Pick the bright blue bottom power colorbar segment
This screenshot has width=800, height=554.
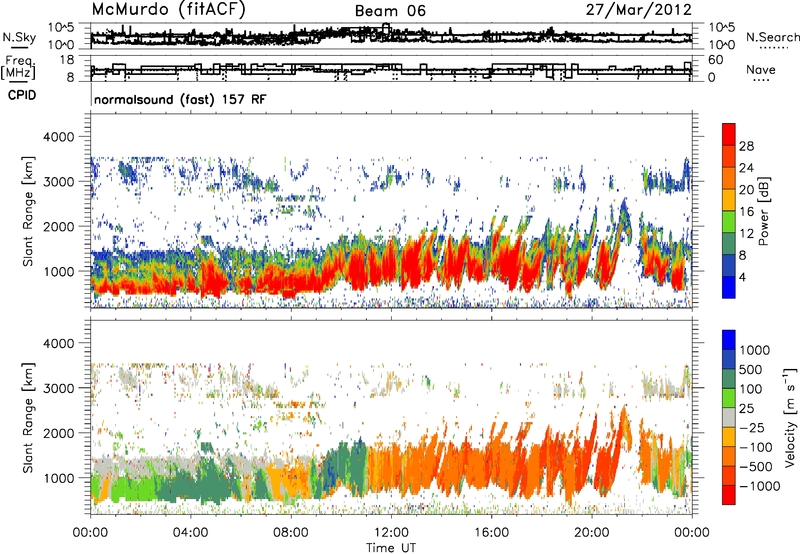tap(729, 287)
